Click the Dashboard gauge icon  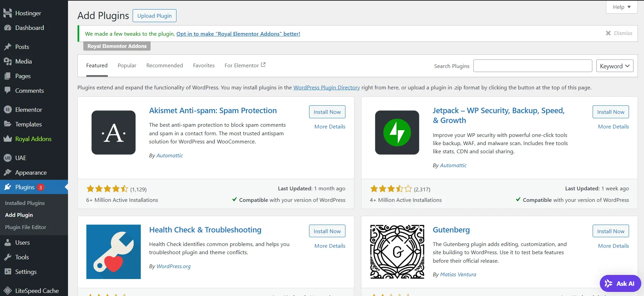pyautogui.click(x=7, y=28)
